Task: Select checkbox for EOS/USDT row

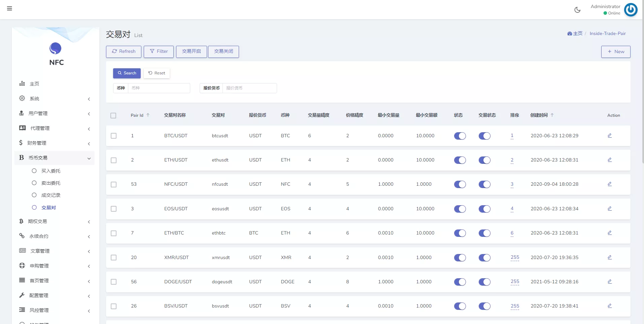Action: 114,209
